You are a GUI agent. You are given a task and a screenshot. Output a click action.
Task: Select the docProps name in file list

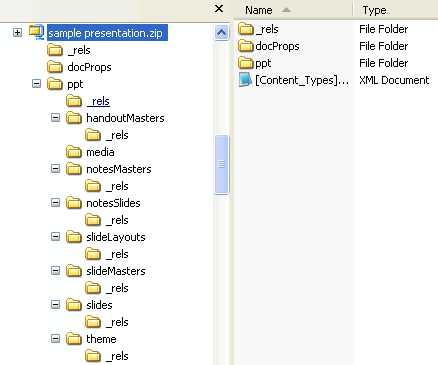pos(277,46)
